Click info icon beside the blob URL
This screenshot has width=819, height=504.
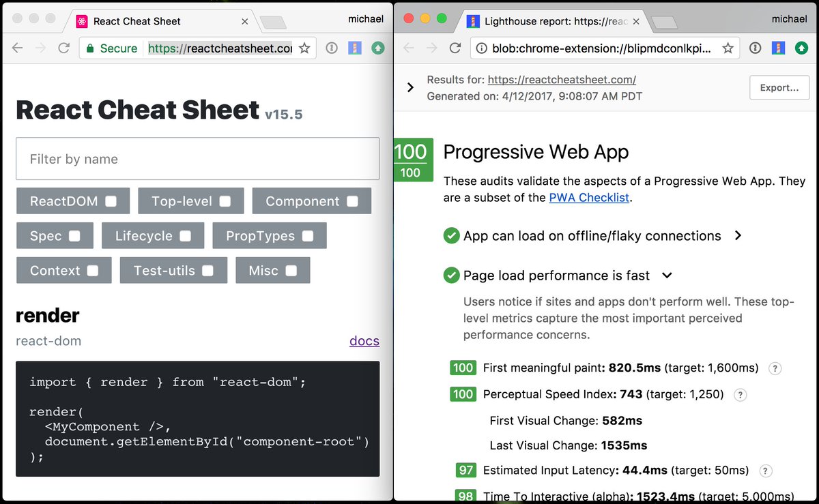pos(480,48)
